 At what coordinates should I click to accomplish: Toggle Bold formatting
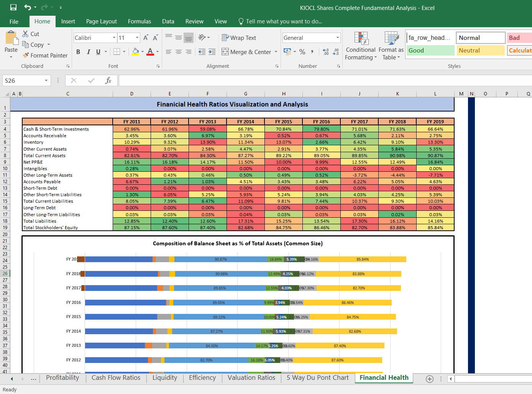coord(78,52)
